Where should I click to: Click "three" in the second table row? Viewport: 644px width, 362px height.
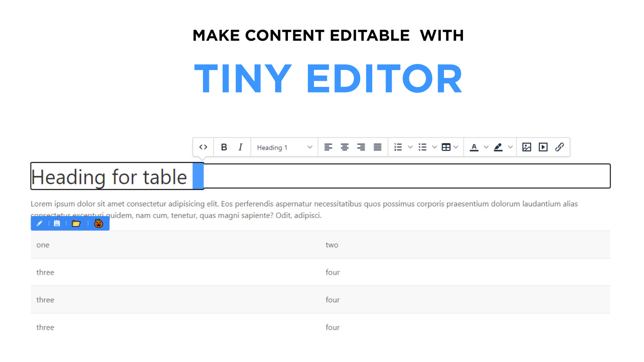click(x=45, y=272)
